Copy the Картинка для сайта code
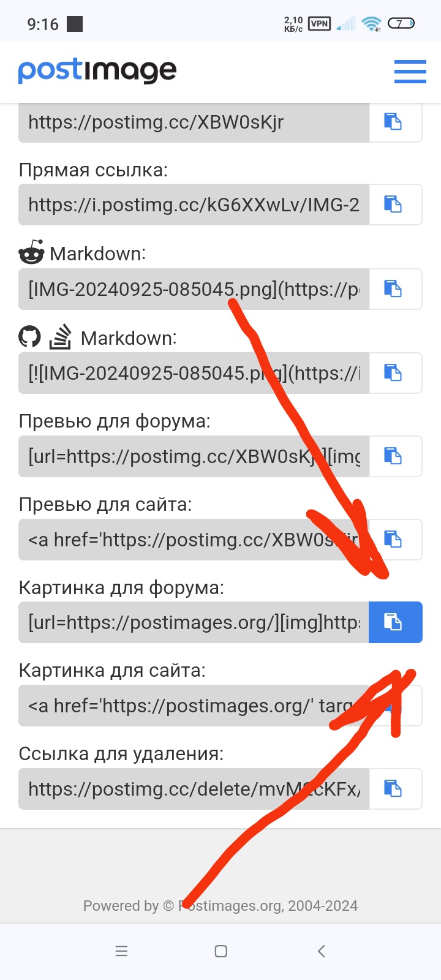441x980 pixels. click(x=396, y=706)
